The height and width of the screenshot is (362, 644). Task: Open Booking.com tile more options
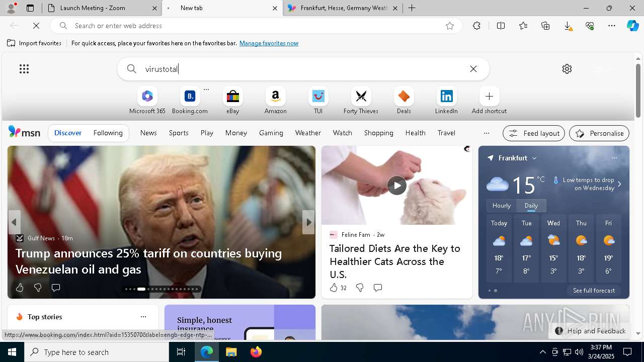[x=206, y=89]
